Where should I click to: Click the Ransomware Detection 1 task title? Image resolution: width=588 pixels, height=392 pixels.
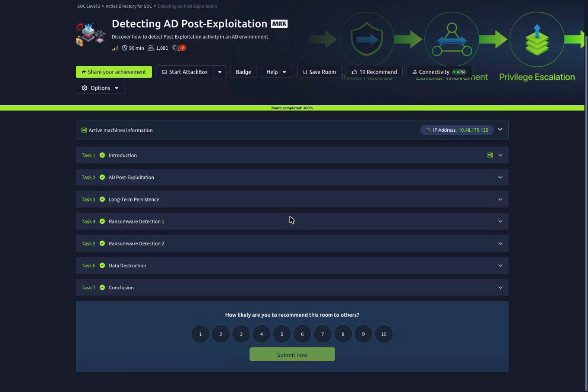(x=136, y=221)
